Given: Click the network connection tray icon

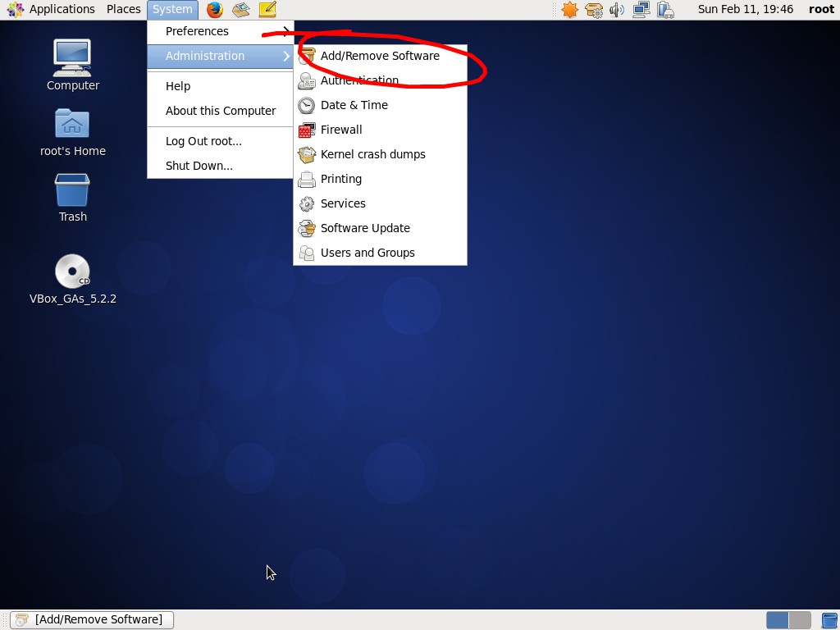Looking at the screenshot, I should click(x=641, y=10).
